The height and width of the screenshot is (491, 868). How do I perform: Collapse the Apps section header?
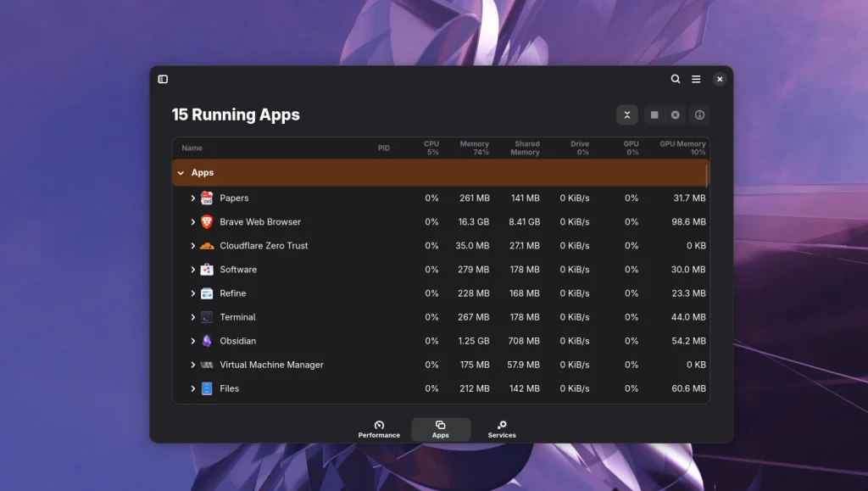(x=181, y=172)
